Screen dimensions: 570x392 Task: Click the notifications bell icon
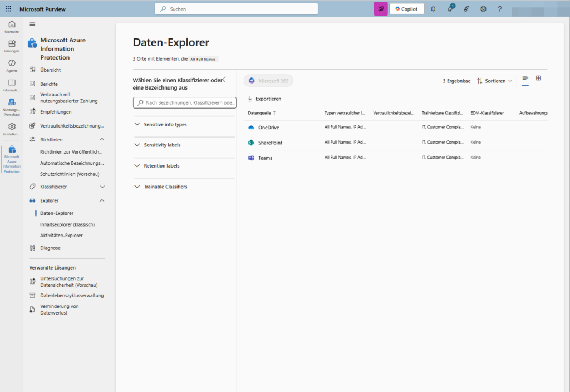coord(433,9)
